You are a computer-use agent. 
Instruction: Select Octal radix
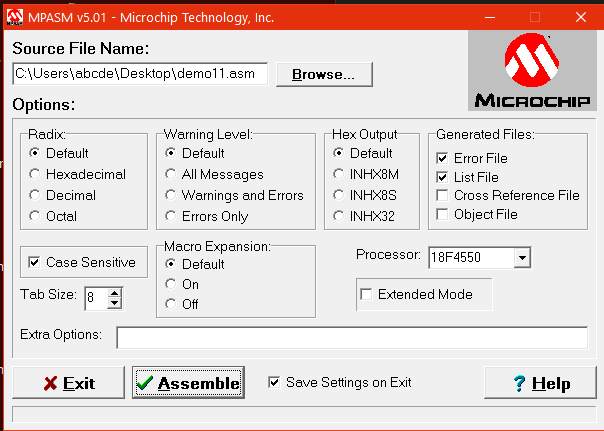[x=35, y=216]
